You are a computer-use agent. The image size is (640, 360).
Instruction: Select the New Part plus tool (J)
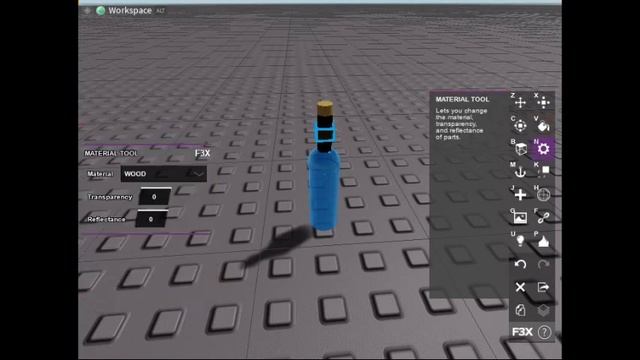click(x=520, y=195)
